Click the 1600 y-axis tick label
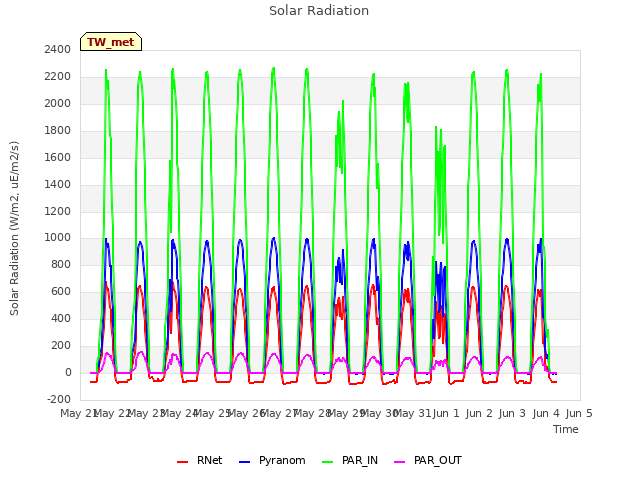The width and height of the screenshot is (640, 480). [x=58, y=158]
